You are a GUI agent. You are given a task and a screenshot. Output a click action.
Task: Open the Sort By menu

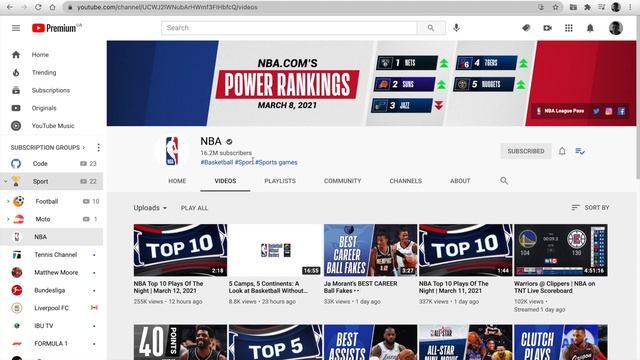tap(590, 208)
